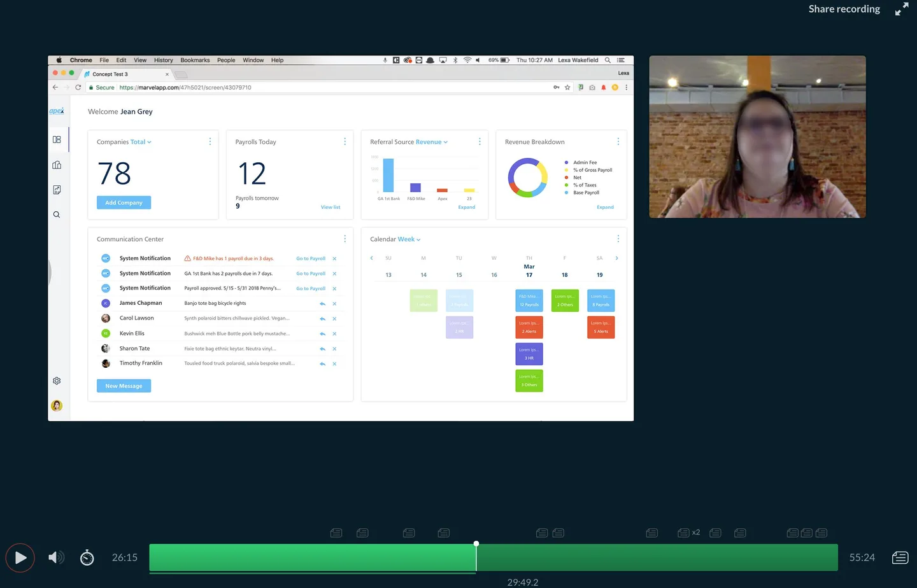917x588 pixels.
Task: Select the companies briefcase icon in the sidebar
Action: [57, 164]
